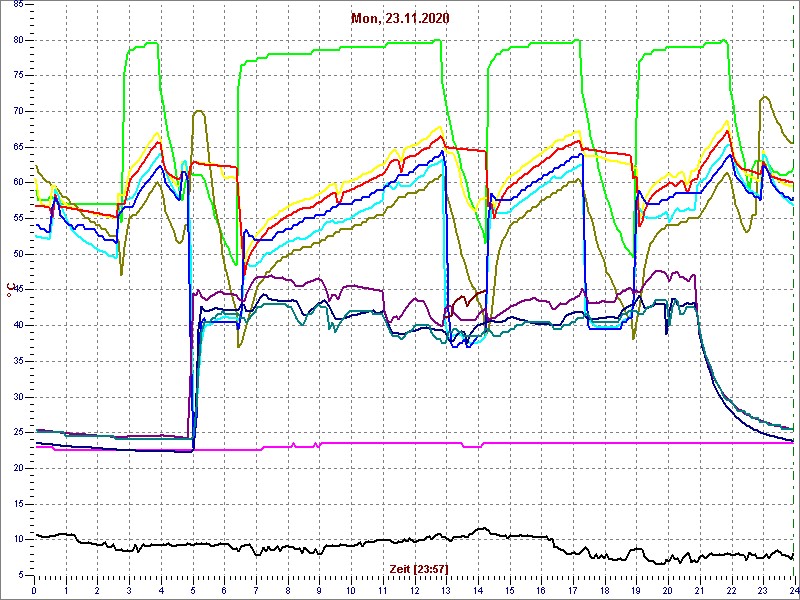Select the 55 label on the temperature axis
The image size is (800, 600).
(x=18, y=218)
